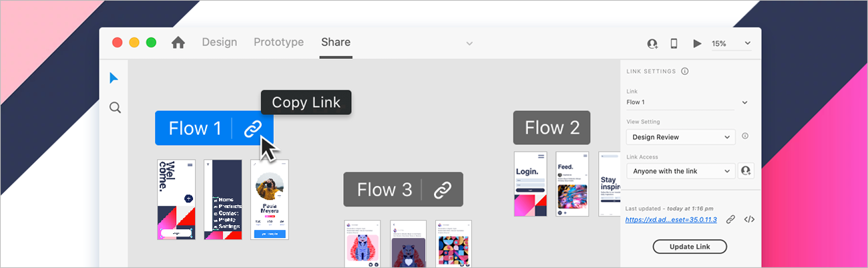Switch to the Prototype tab
The image size is (868, 268).
point(278,42)
